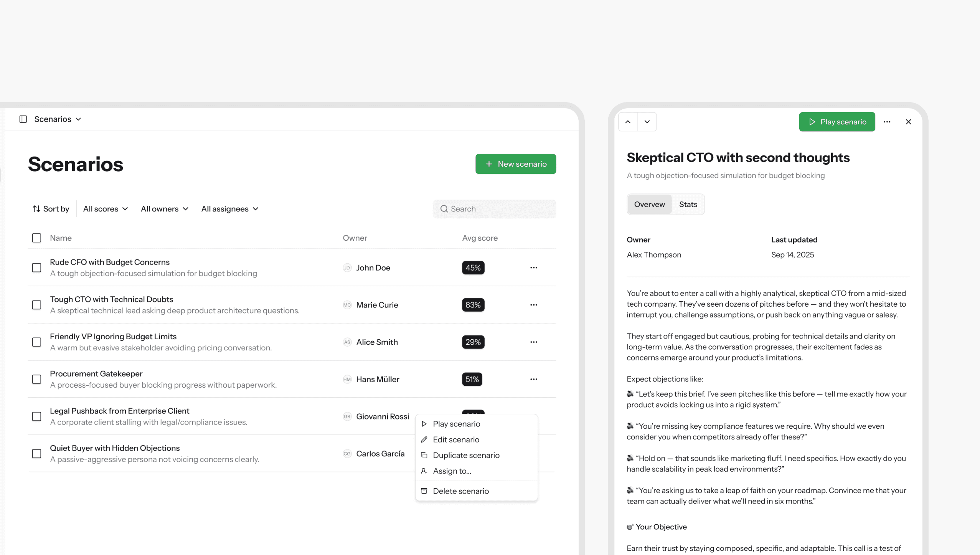
Task: Open the All assignees dropdown
Action: (230, 209)
